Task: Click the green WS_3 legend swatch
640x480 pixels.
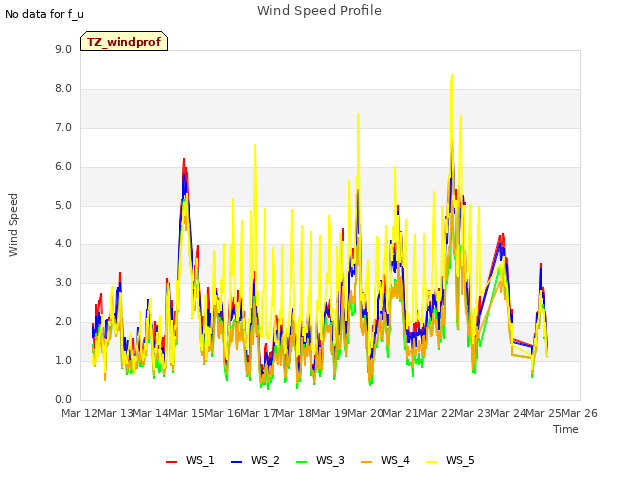Action: 301,462
